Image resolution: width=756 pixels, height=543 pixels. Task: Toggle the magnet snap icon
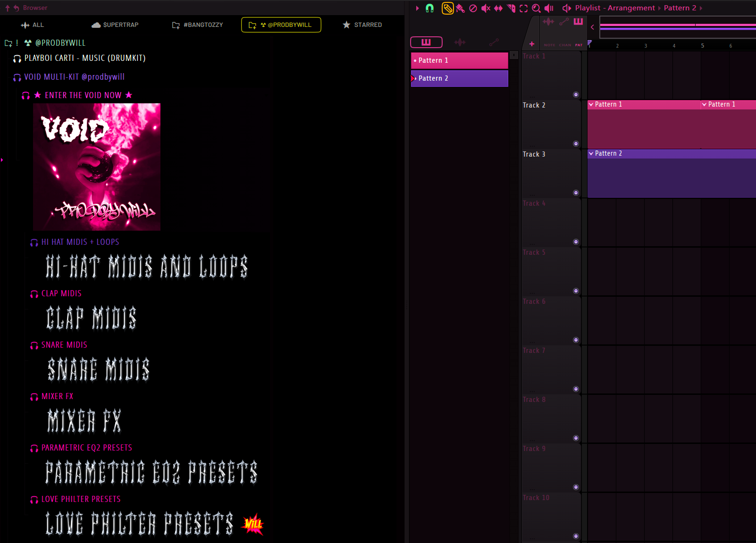[x=429, y=8]
